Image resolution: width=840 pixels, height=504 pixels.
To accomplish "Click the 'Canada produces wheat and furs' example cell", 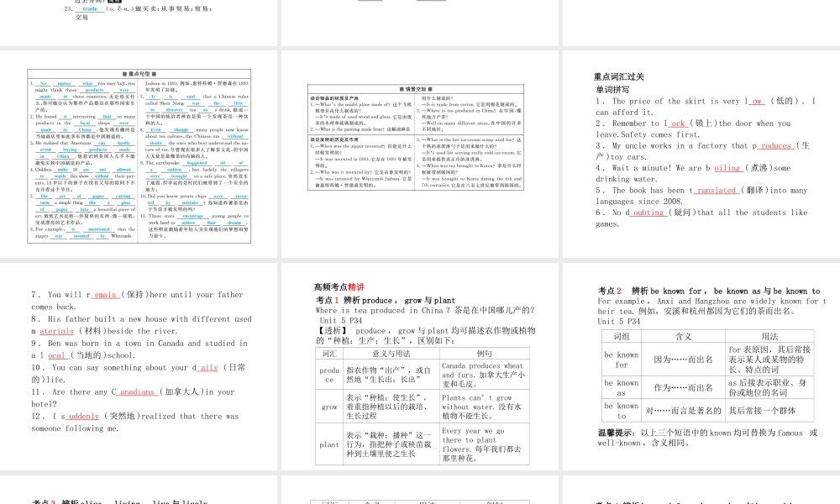I will [x=485, y=375].
